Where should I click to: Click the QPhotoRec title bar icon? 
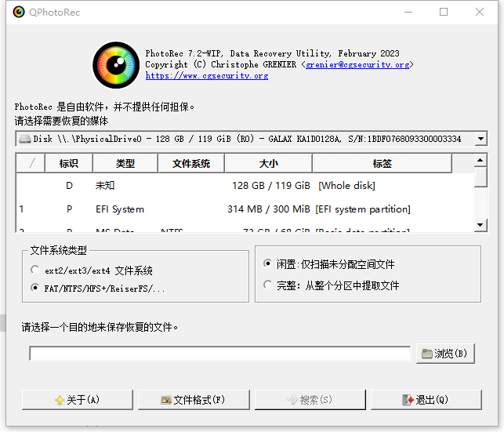[18, 12]
